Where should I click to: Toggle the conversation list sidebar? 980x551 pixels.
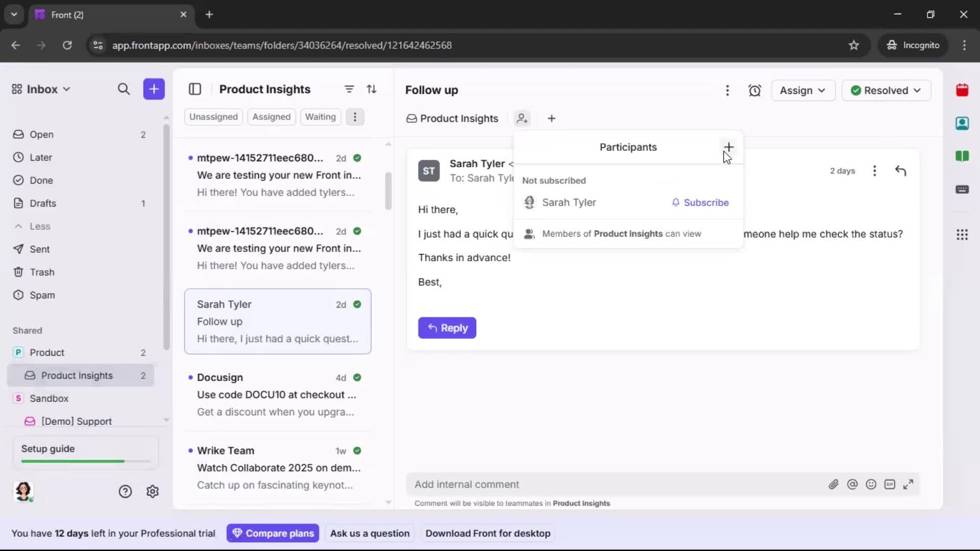195,89
